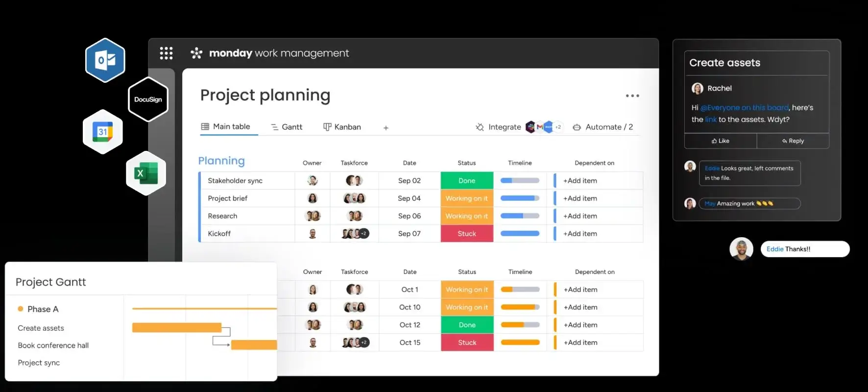Image resolution: width=868 pixels, height=392 pixels.
Task: Like Rachel's update
Action: point(721,141)
